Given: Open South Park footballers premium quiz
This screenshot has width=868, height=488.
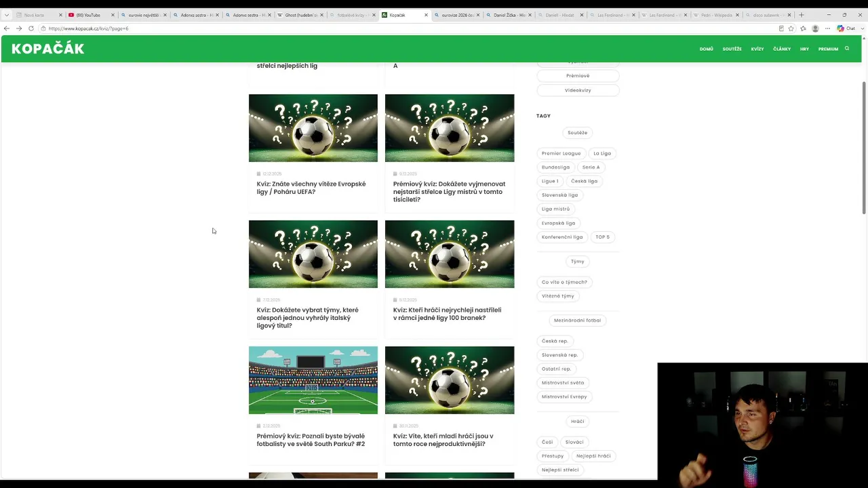Looking at the screenshot, I should pos(311,440).
